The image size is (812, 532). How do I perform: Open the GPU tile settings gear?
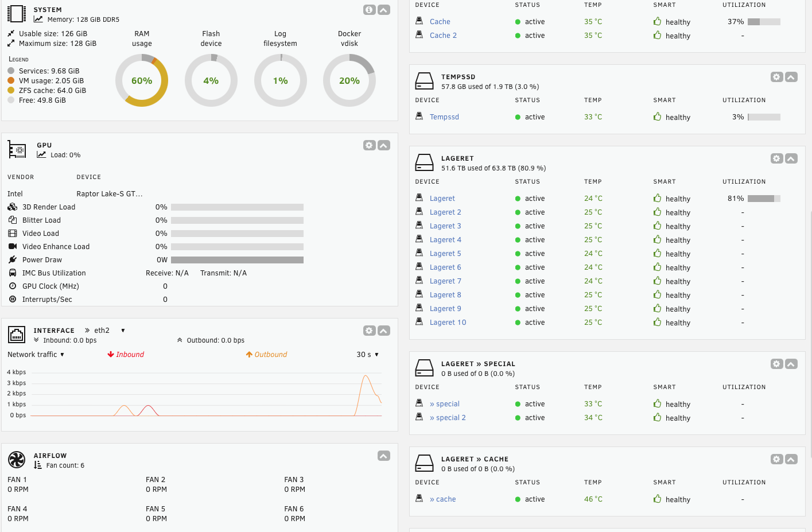pyautogui.click(x=370, y=145)
